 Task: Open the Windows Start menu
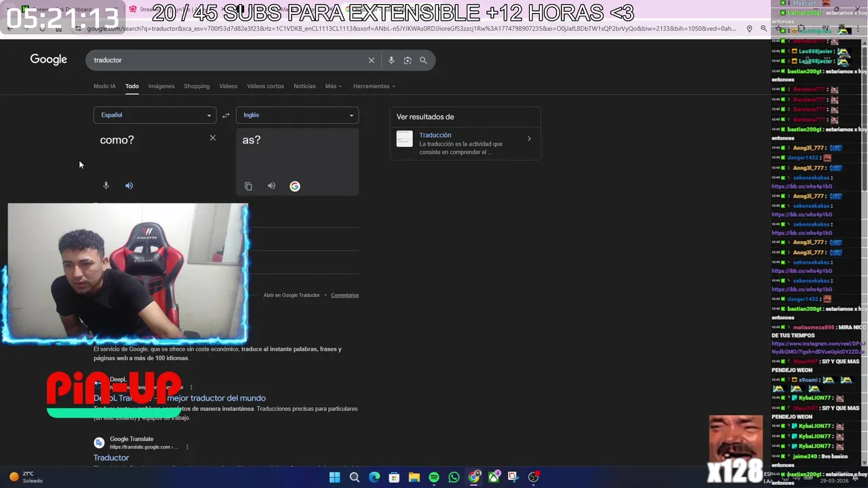(334, 477)
